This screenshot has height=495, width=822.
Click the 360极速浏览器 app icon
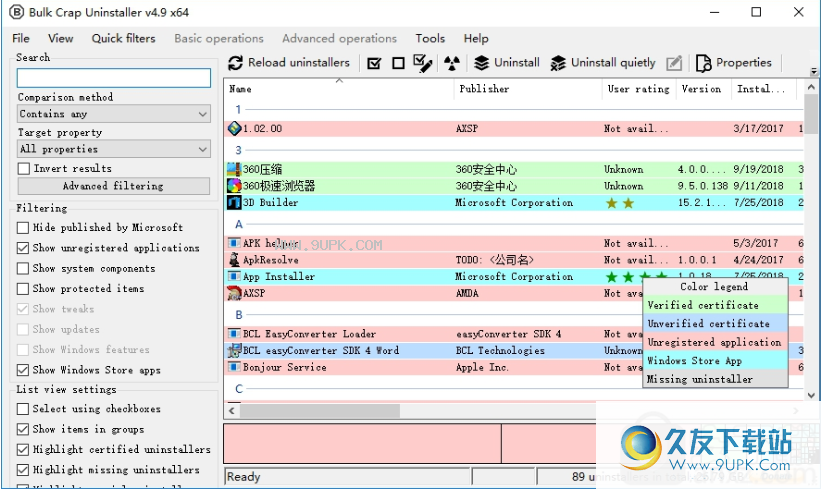coord(234,186)
